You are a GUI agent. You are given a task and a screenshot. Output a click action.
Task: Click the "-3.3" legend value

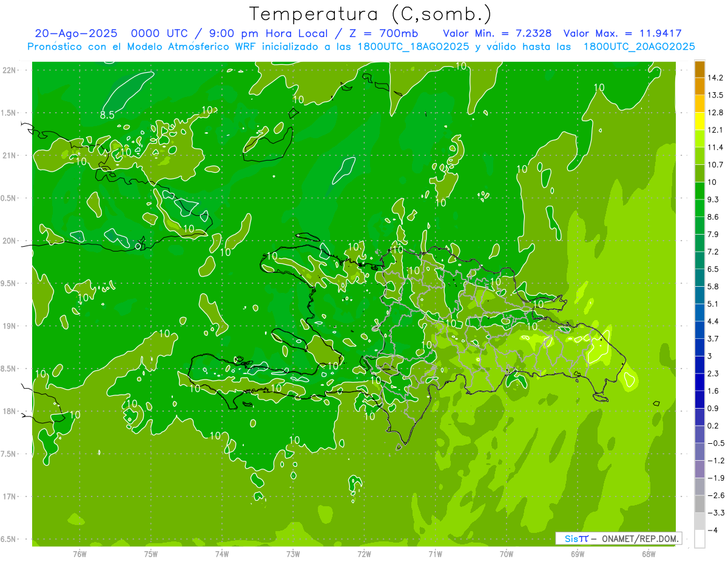point(716,513)
